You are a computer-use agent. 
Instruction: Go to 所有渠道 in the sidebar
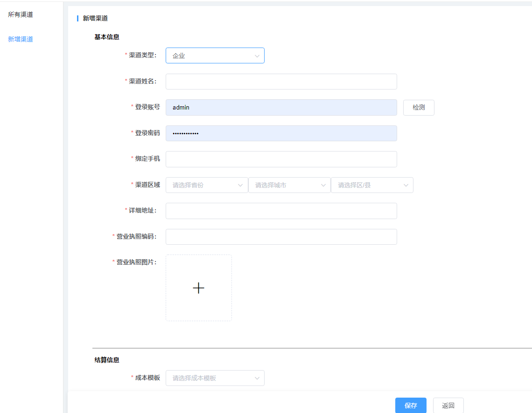pyautogui.click(x=21, y=14)
